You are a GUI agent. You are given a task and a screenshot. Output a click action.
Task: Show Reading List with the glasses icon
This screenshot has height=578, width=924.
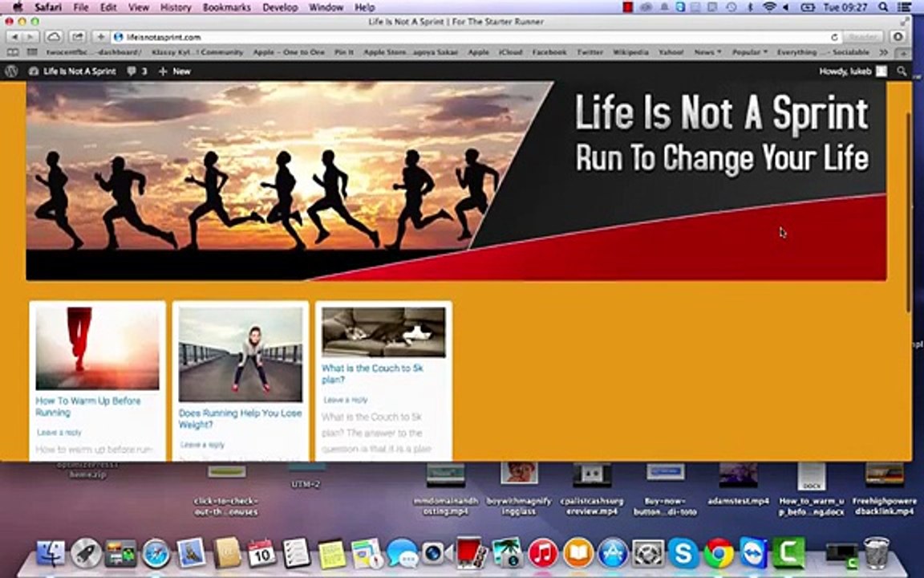point(12,52)
